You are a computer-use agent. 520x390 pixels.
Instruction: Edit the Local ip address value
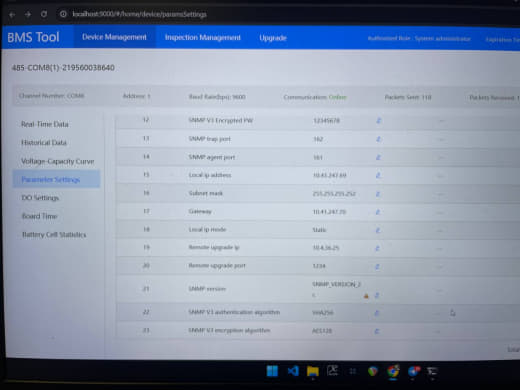(x=378, y=175)
